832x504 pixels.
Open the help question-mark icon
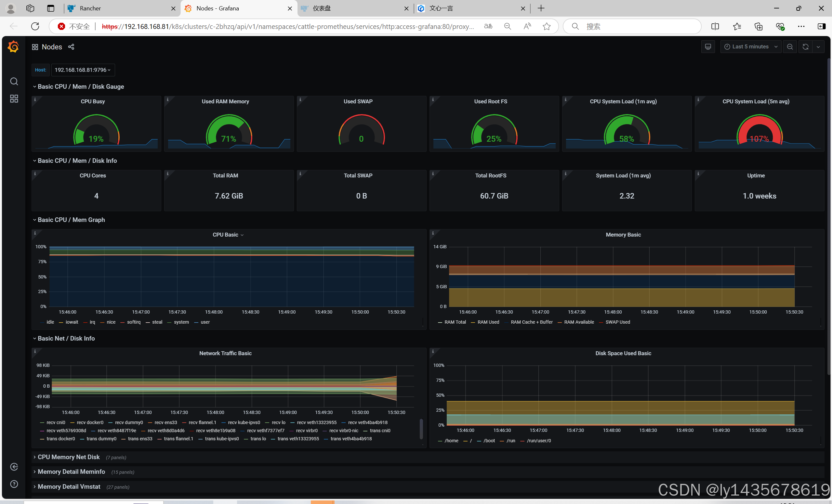pos(14,484)
